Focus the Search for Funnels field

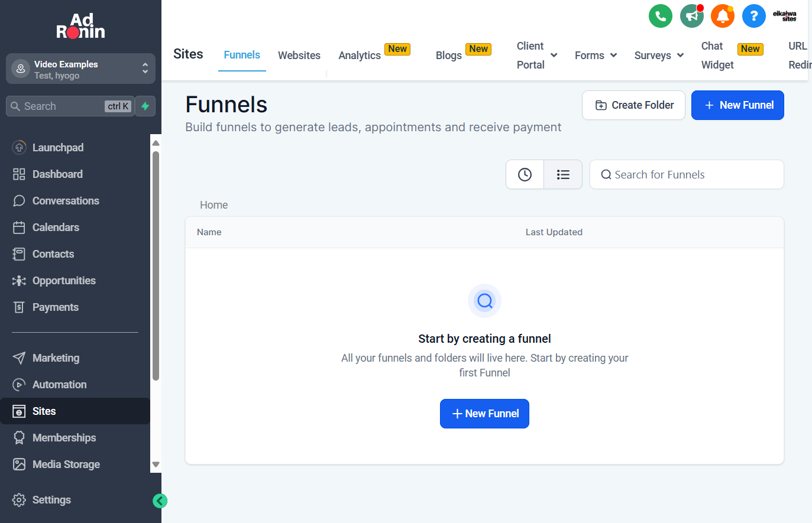pos(687,174)
